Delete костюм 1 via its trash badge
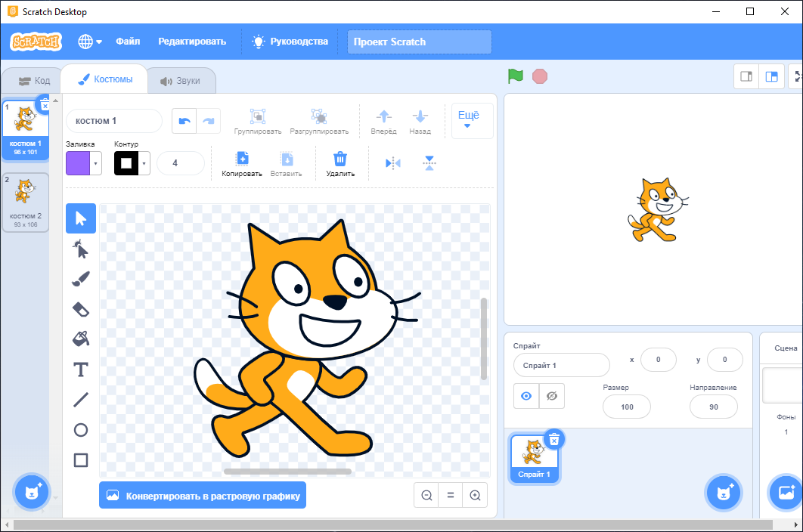803x532 pixels. coord(45,105)
